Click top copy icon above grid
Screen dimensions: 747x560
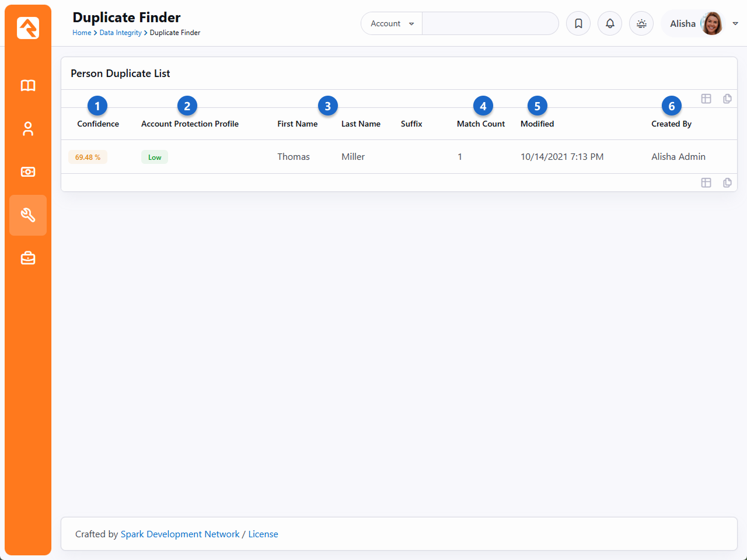[x=727, y=99]
